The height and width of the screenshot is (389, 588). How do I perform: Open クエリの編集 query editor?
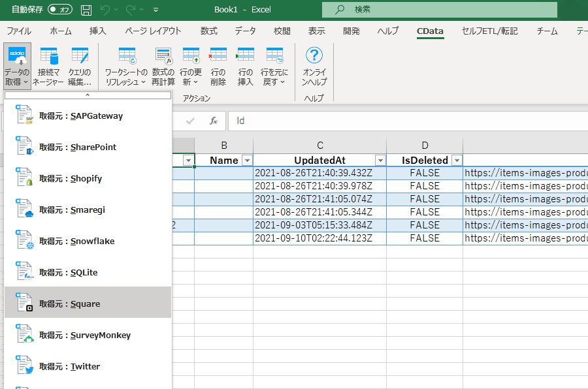(80, 66)
